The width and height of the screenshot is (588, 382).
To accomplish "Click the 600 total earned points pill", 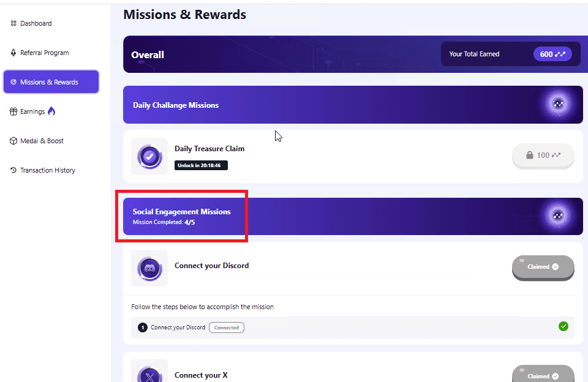I will click(552, 54).
